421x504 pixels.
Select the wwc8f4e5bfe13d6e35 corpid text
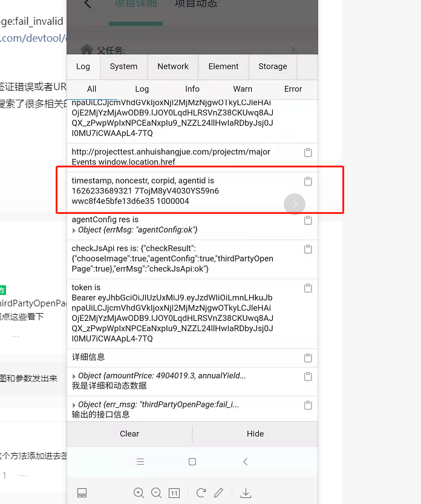(x=113, y=201)
